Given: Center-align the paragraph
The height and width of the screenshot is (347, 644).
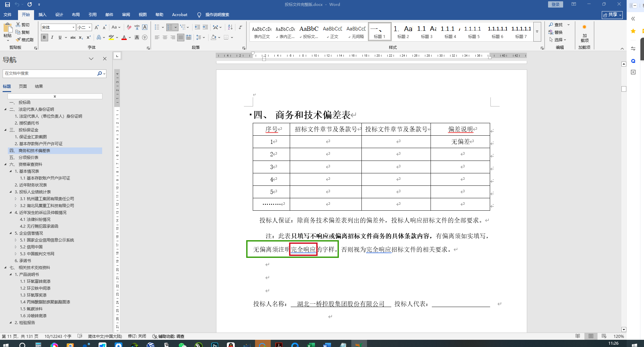Looking at the screenshot, I should pos(165,37).
